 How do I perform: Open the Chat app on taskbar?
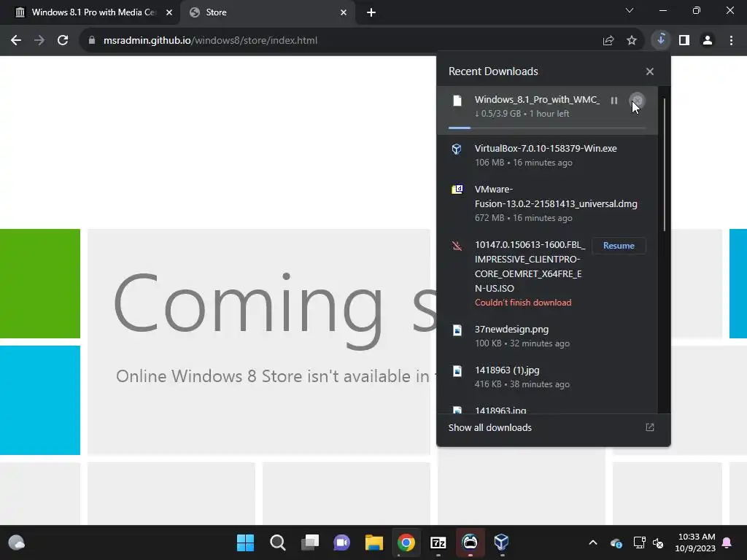click(341, 542)
